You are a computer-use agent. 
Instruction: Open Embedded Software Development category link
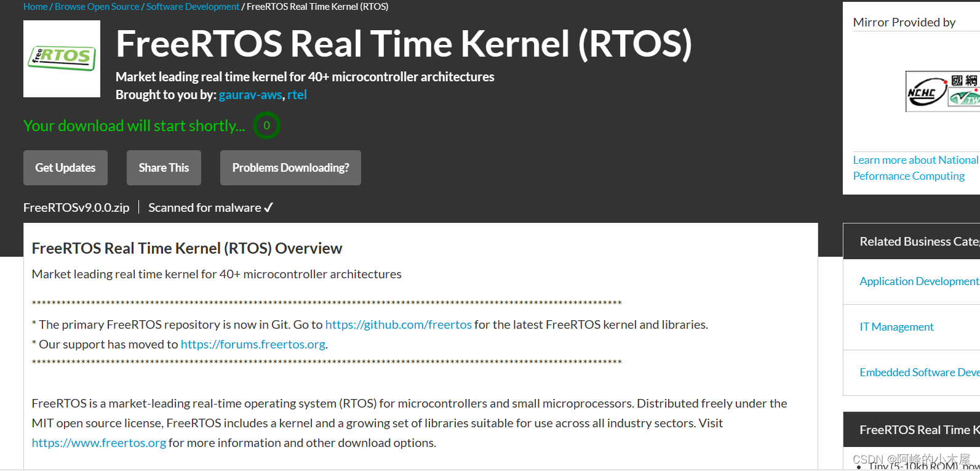click(x=920, y=372)
